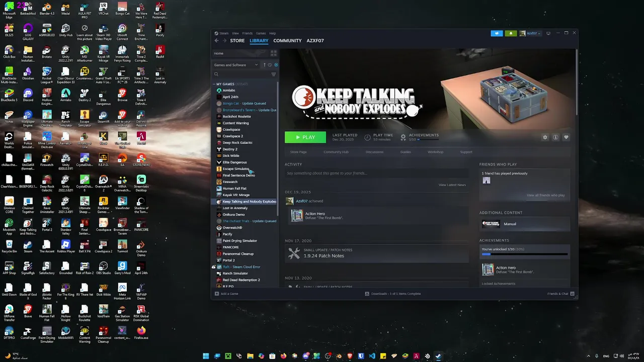This screenshot has height=362, width=644.
Task: Open the Games and Software dropdown
Action: click(x=236, y=65)
